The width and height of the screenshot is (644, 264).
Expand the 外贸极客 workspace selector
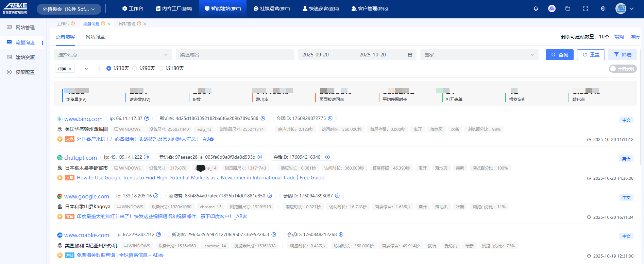click(x=69, y=9)
